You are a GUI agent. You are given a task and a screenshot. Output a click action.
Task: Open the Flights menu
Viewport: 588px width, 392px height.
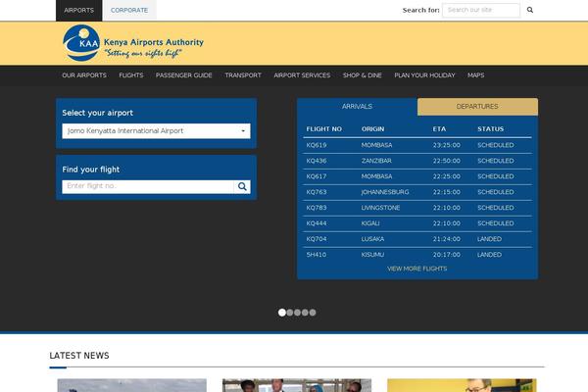131,75
